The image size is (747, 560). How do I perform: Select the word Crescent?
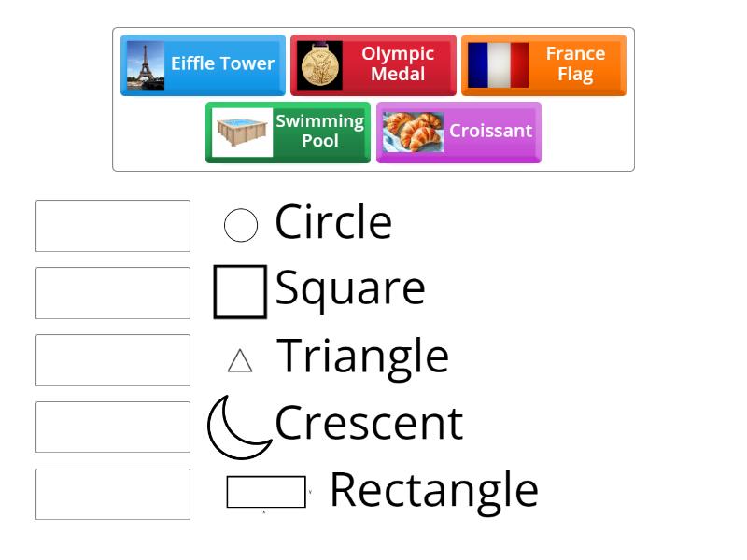[x=367, y=423]
